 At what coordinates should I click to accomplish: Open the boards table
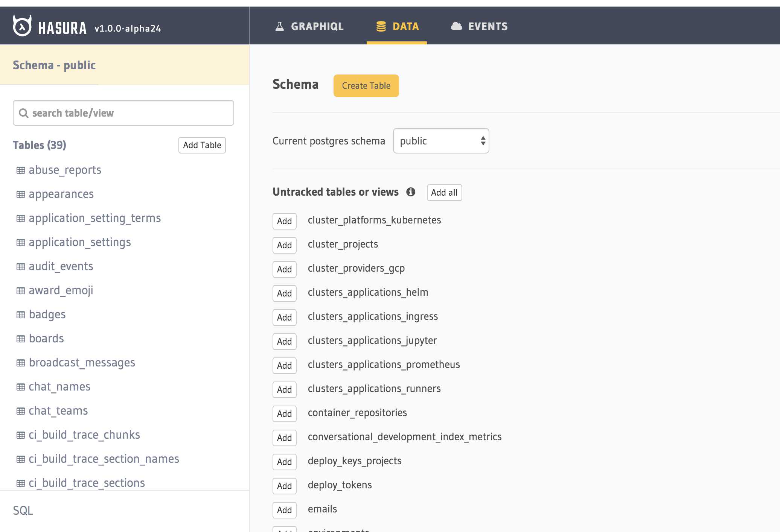[x=46, y=339]
